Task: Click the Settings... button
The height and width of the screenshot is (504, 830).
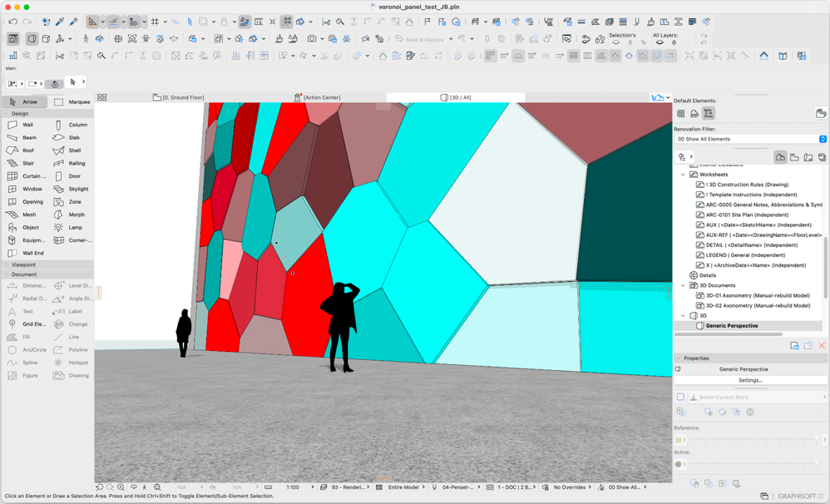Action: point(750,380)
